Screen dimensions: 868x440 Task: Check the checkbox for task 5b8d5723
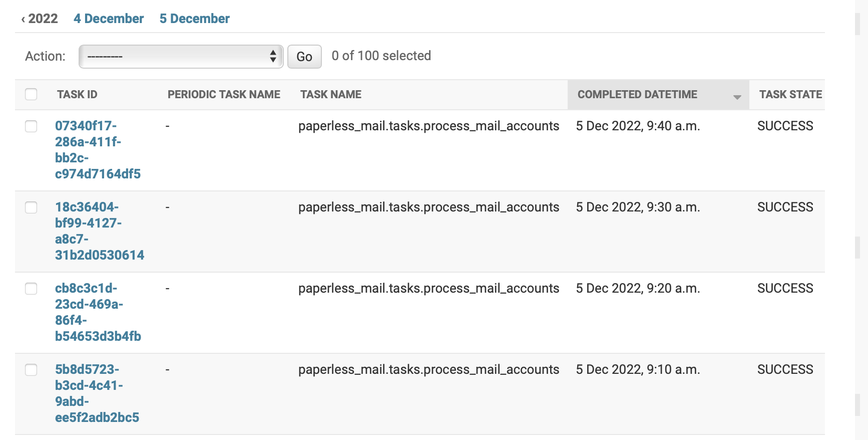(31, 369)
